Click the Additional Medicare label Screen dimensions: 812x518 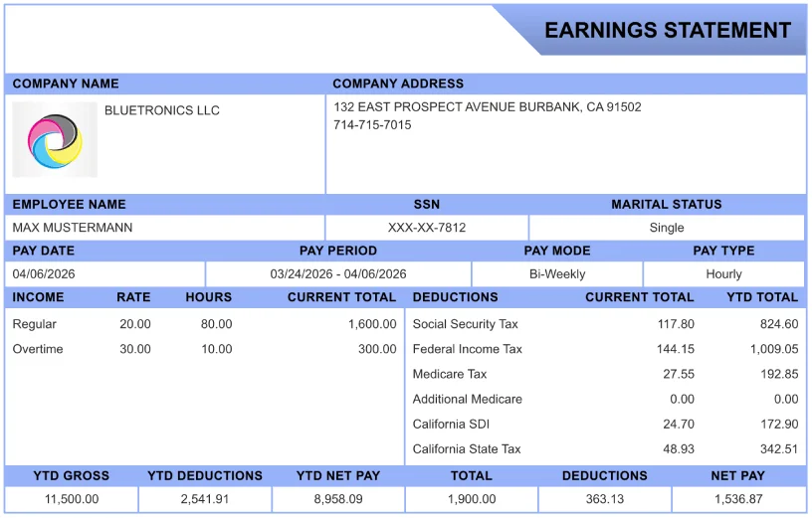[x=467, y=400]
